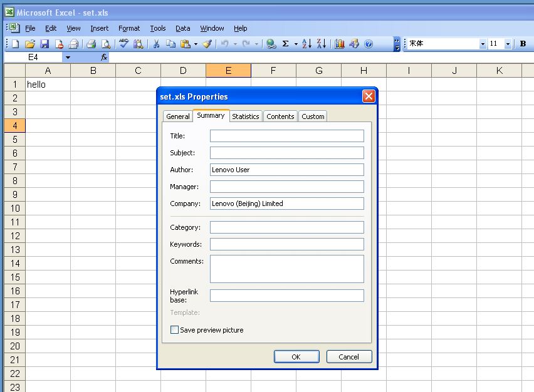This screenshot has width=534, height=392.
Task: Enable the Save preview picture checkbox
Action: click(x=174, y=330)
